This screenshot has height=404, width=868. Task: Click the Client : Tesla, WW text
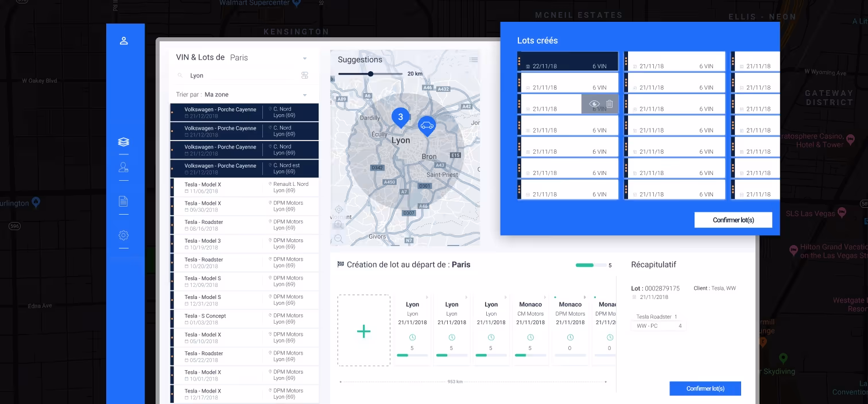715,288
